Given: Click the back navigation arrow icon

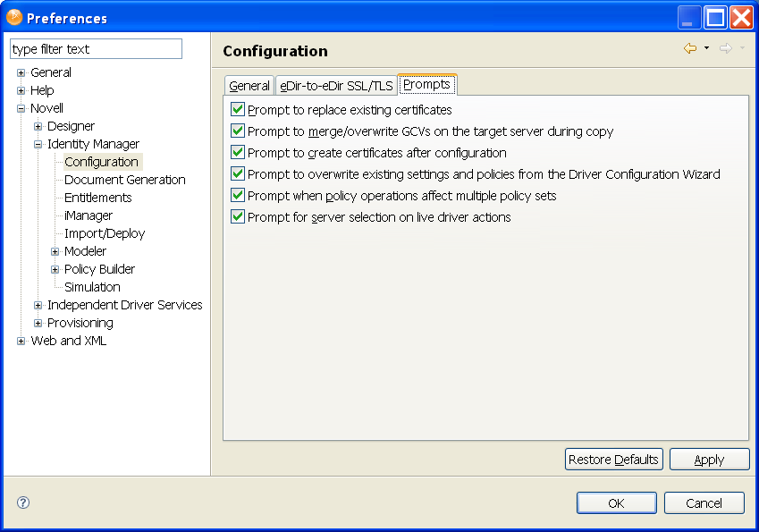Looking at the screenshot, I should click(689, 48).
